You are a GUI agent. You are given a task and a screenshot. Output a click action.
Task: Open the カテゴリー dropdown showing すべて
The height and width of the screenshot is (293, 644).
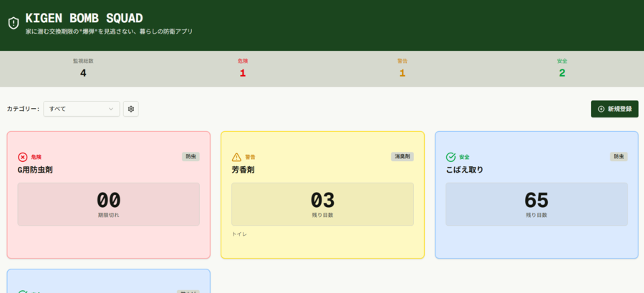pyautogui.click(x=81, y=109)
